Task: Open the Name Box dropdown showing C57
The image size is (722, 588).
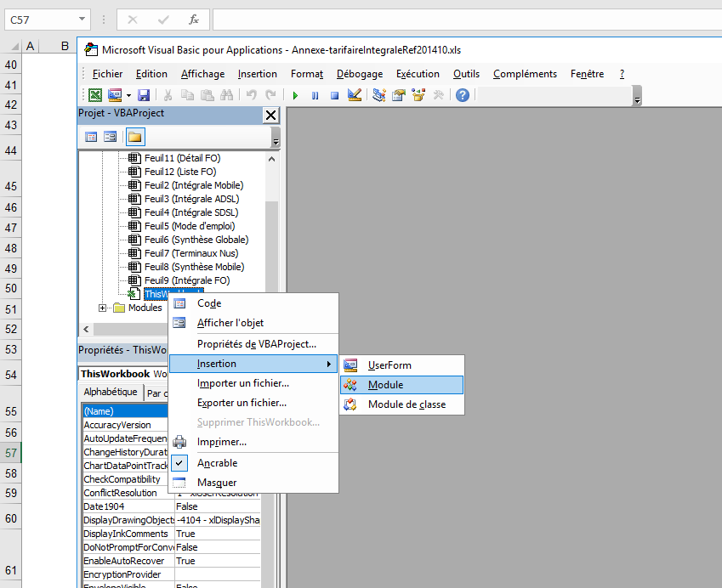Action: [82, 18]
